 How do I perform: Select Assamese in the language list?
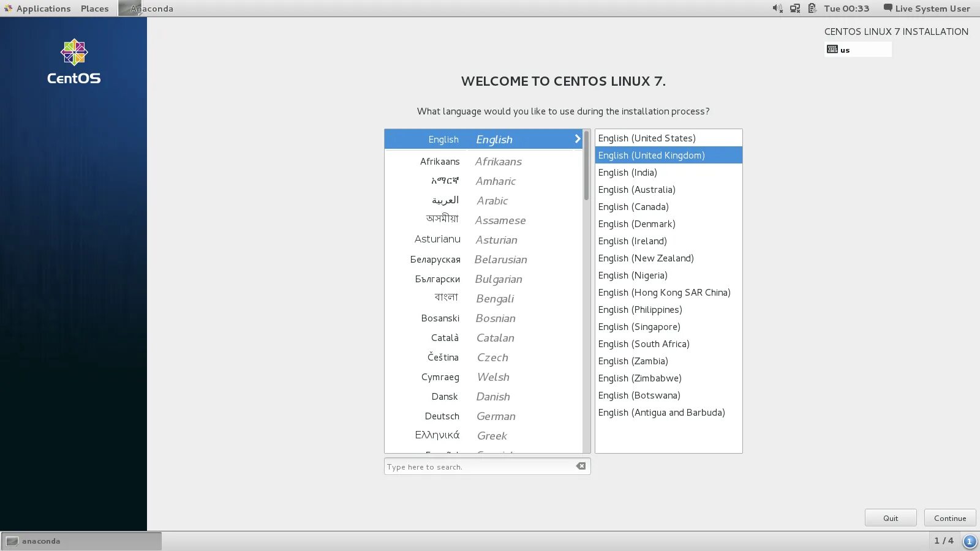(x=483, y=220)
